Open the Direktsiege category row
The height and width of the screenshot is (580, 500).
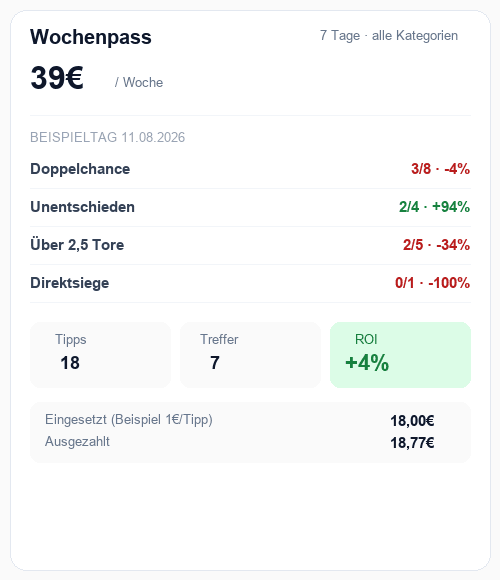tap(250, 284)
